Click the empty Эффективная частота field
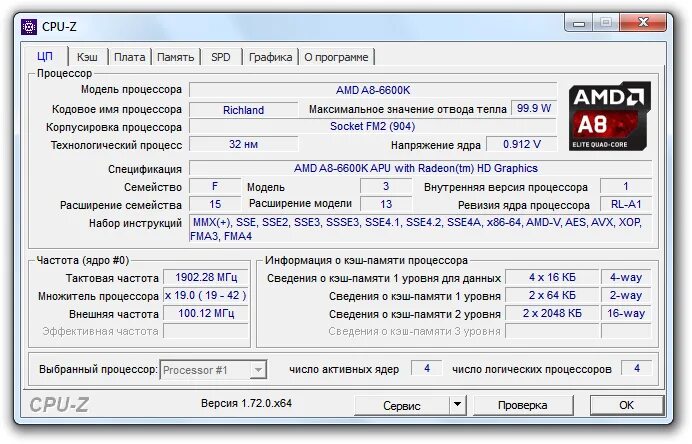This screenshot has height=444, width=692. (206, 331)
